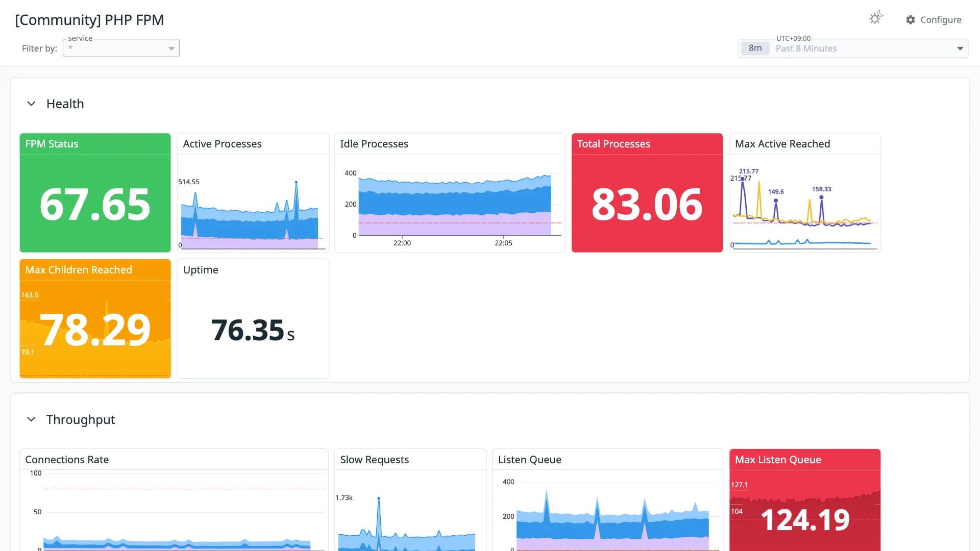Click the Max Active Reached widget title
The height and width of the screenshot is (551, 980).
coord(782,144)
